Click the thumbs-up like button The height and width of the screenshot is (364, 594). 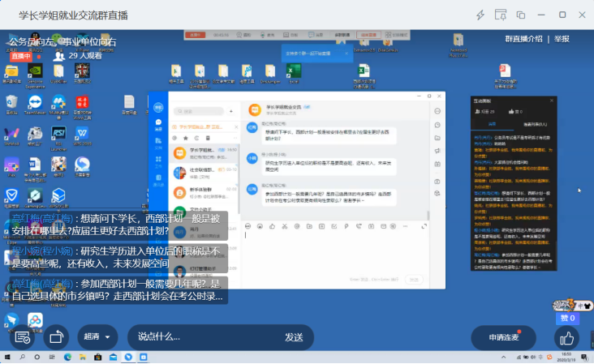[567, 337]
